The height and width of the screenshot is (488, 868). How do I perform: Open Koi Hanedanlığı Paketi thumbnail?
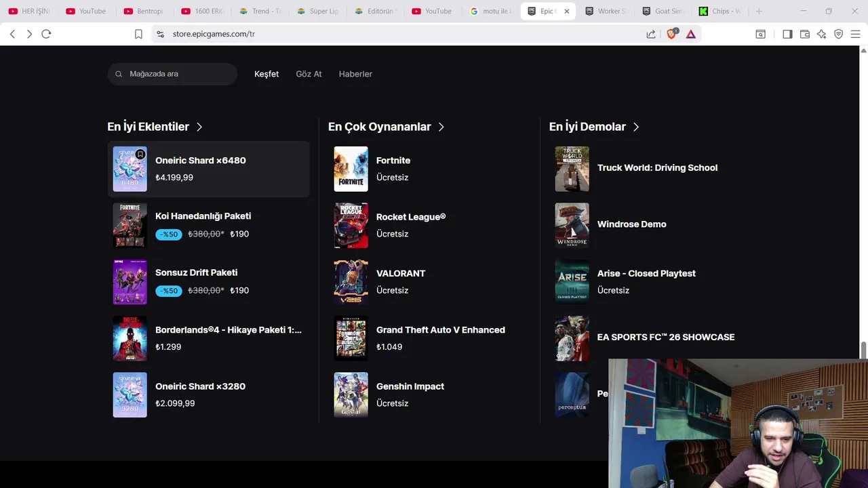coord(130,225)
